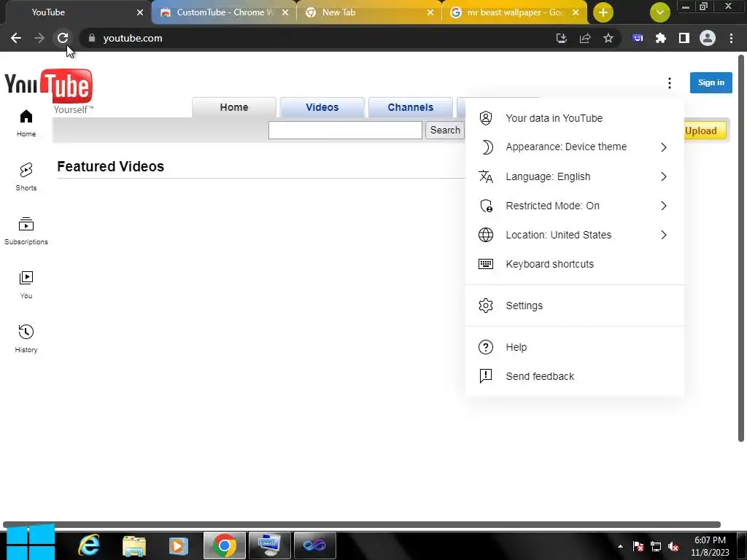Open Home in YouTube sidebar
Image resolution: width=747 pixels, height=560 pixels.
(x=26, y=123)
